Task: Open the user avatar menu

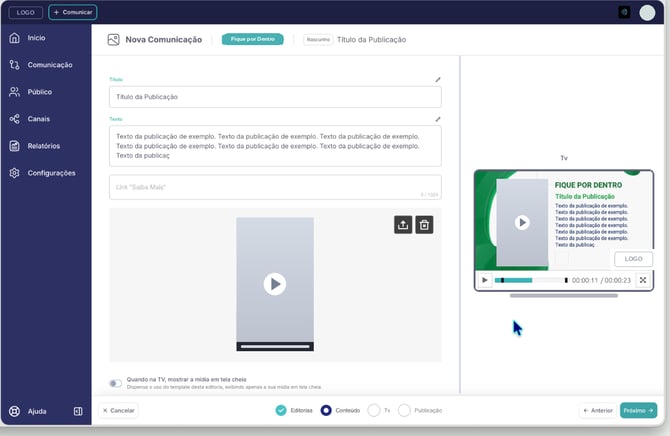Action: coord(647,13)
